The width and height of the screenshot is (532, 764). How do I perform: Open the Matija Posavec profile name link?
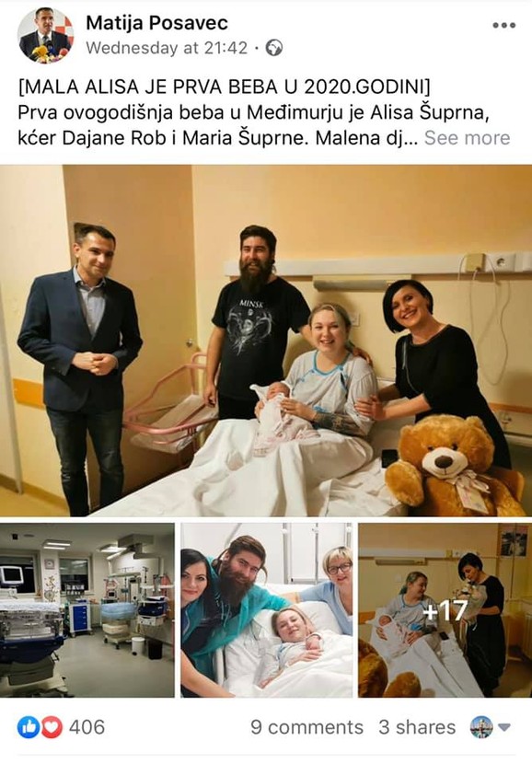[x=156, y=22]
